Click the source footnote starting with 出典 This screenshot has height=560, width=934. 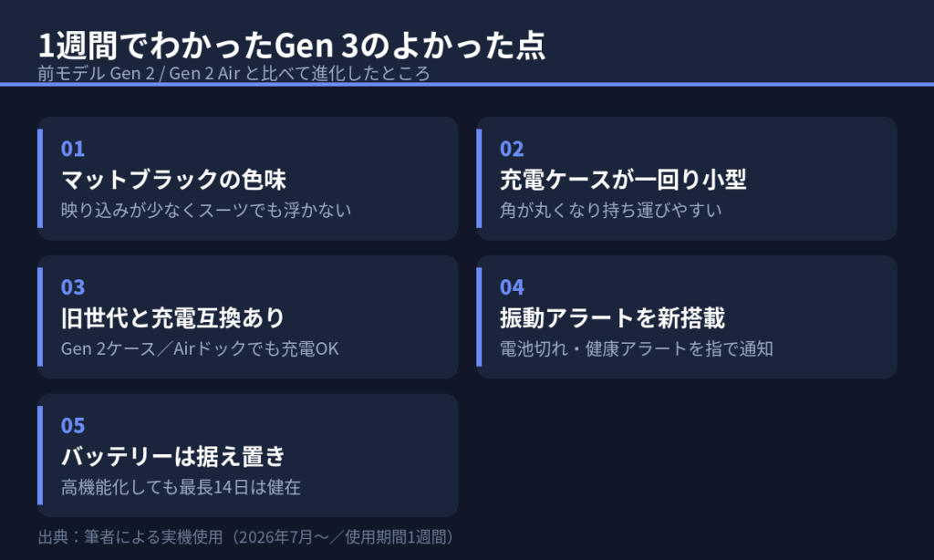[x=246, y=537]
